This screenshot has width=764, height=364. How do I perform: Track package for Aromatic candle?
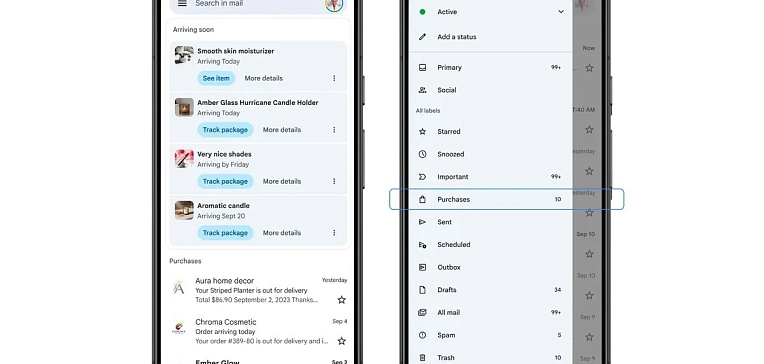click(225, 233)
